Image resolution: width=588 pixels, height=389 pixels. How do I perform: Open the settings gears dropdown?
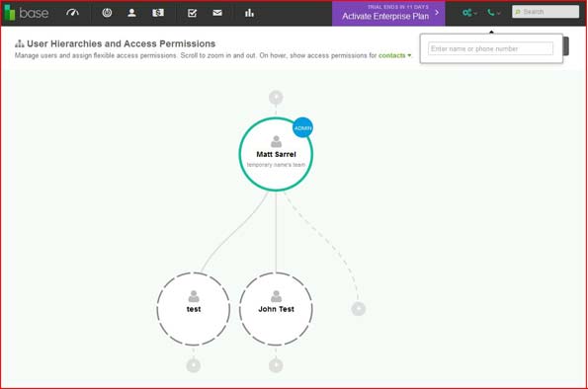tap(469, 13)
